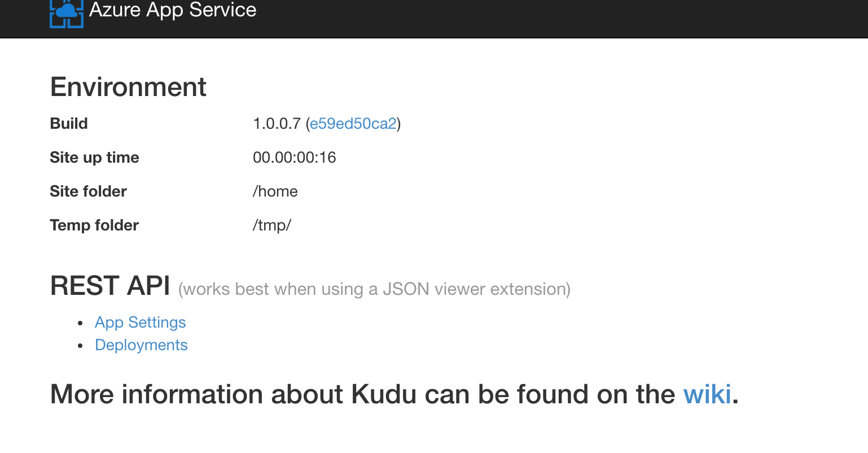
Task: Click the JSON viewer extension note
Action: pos(374,289)
